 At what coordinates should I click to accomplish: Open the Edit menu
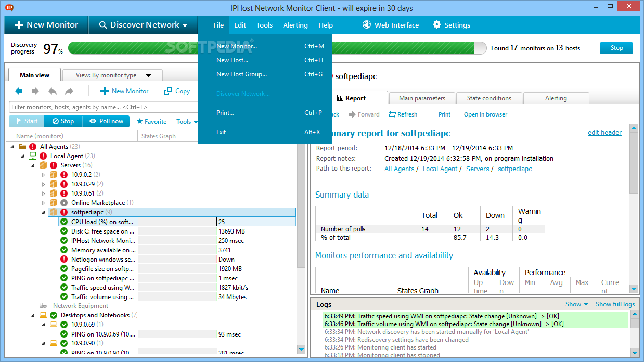[x=240, y=25]
